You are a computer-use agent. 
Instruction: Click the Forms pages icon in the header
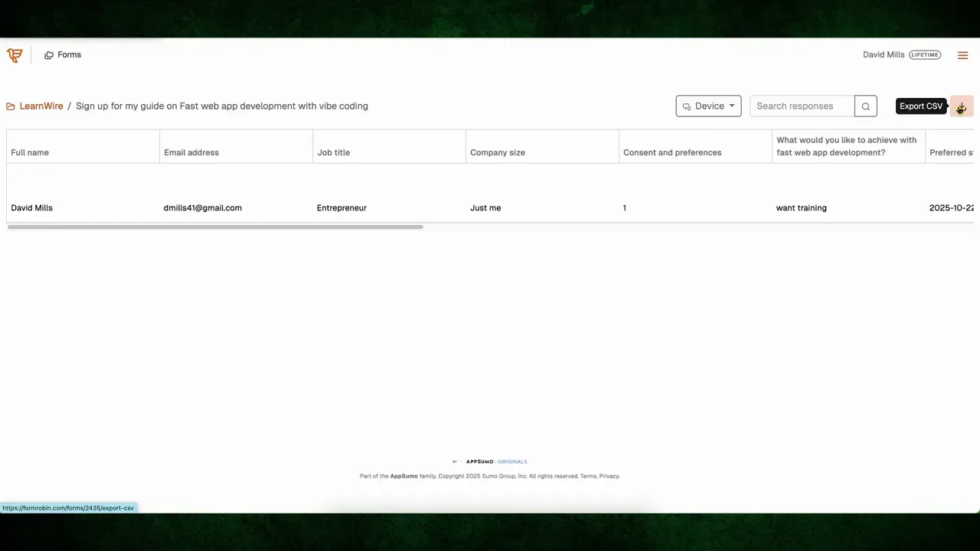coord(48,54)
